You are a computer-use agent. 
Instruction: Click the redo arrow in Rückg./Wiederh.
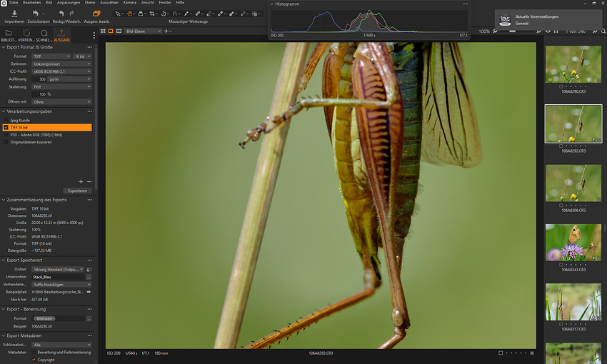71,14
